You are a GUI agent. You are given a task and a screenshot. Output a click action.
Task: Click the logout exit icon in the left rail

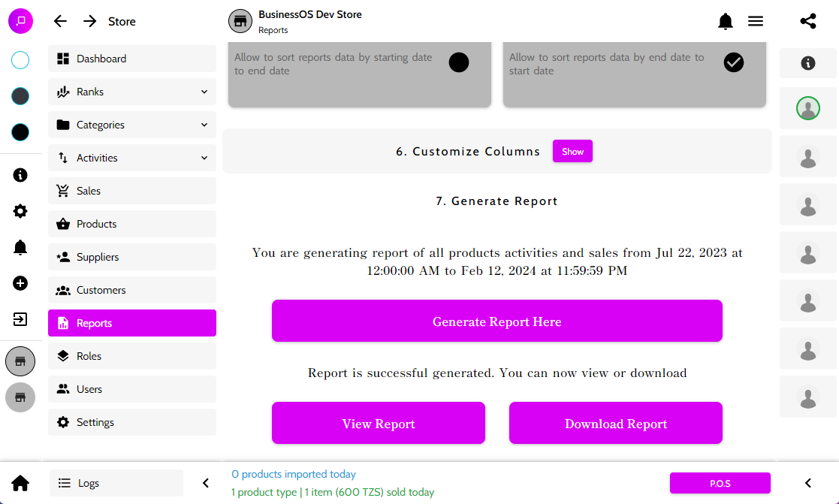pyautogui.click(x=20, y=319)
